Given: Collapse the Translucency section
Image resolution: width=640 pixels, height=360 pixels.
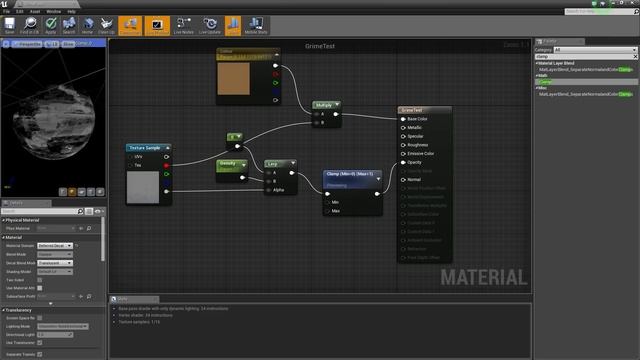Looking at the screenshot, I should pos(3,310).
